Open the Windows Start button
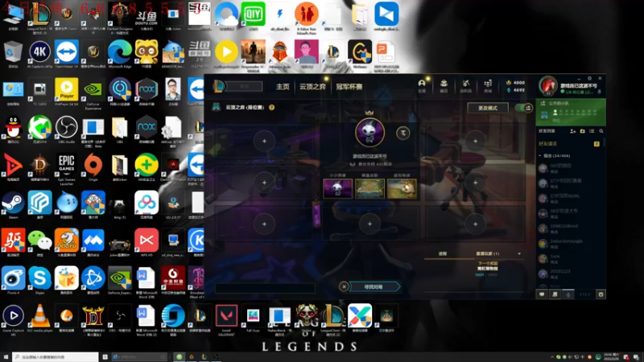 6,357
